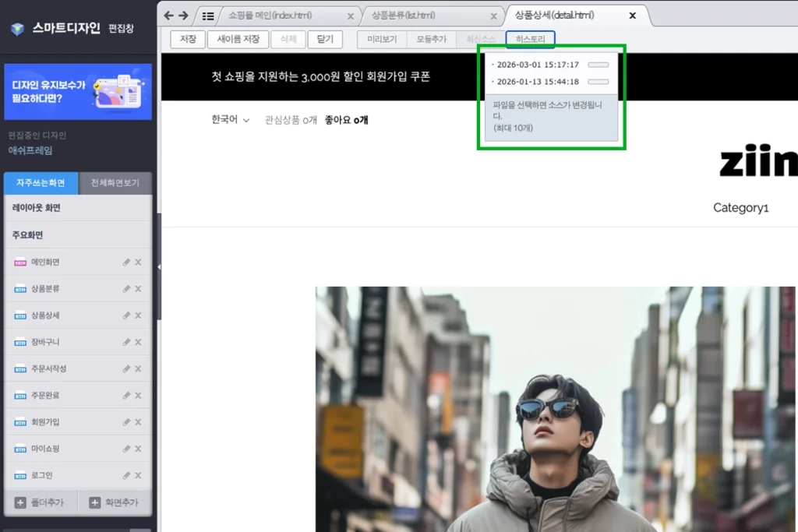This screenshot has height=532, width=798.
Task: Close the 쇼핑몰 메인(index.html) tab
Action: (x=351, y=16)
